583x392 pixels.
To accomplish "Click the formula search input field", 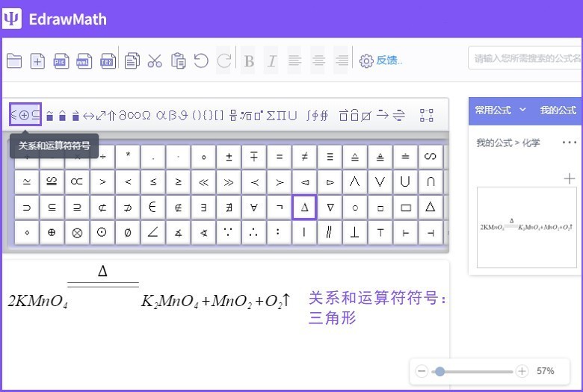I will pyautogui.click(x=525, y=58).
